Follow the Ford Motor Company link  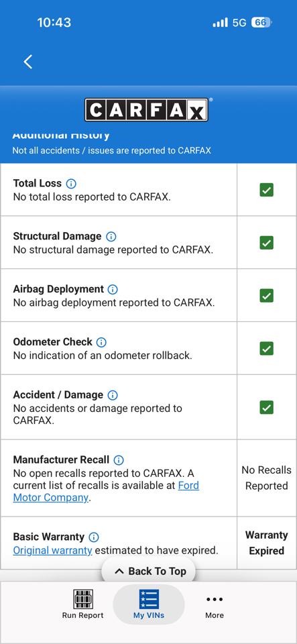click(x=106, y=492)
